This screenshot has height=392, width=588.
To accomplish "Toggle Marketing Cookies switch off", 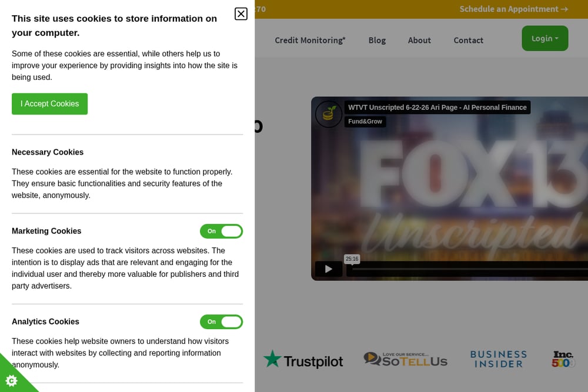I will (x=221, y=231).
